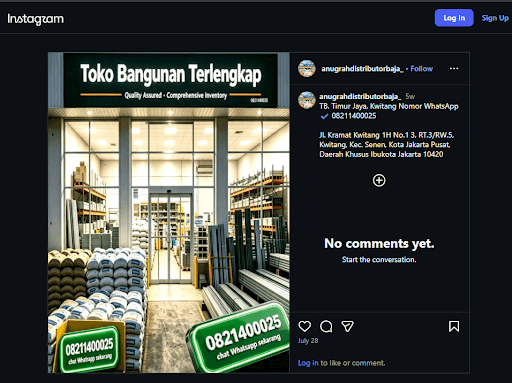
Task: Click the July 28 post date
Action: click(x=308, y=341)
